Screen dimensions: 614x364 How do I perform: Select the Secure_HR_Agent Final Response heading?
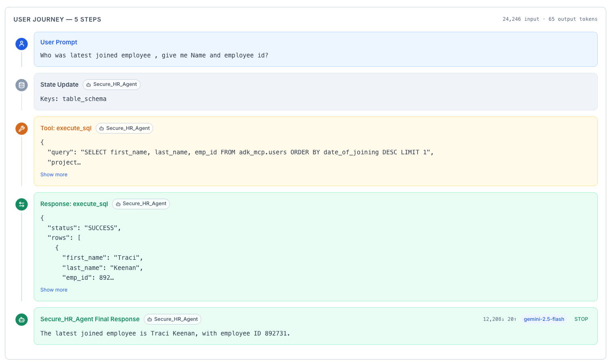pyautogui.click(x=90, y=319)
